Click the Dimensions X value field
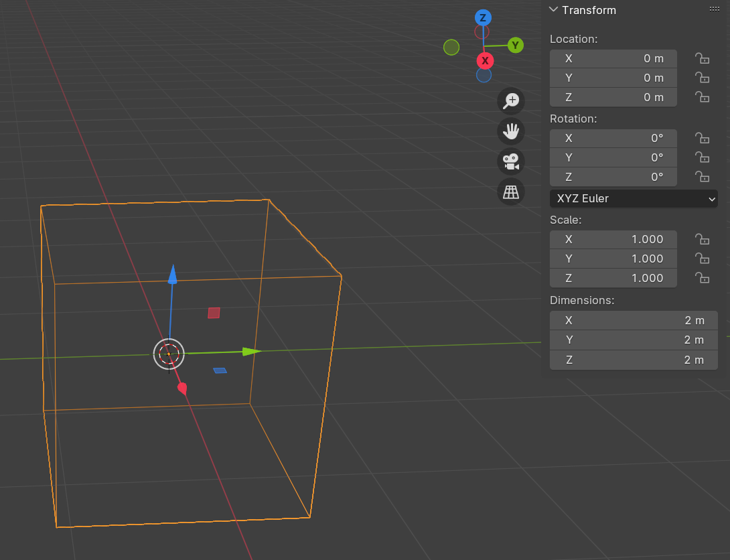730x560 pixels. (633, 320)
